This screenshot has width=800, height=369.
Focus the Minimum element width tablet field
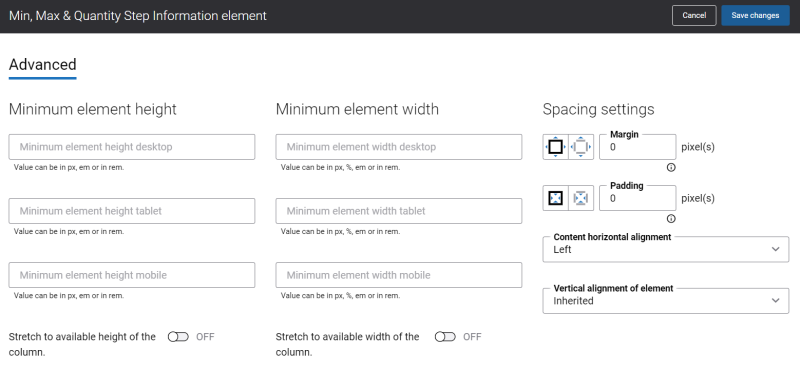[399, 211]
